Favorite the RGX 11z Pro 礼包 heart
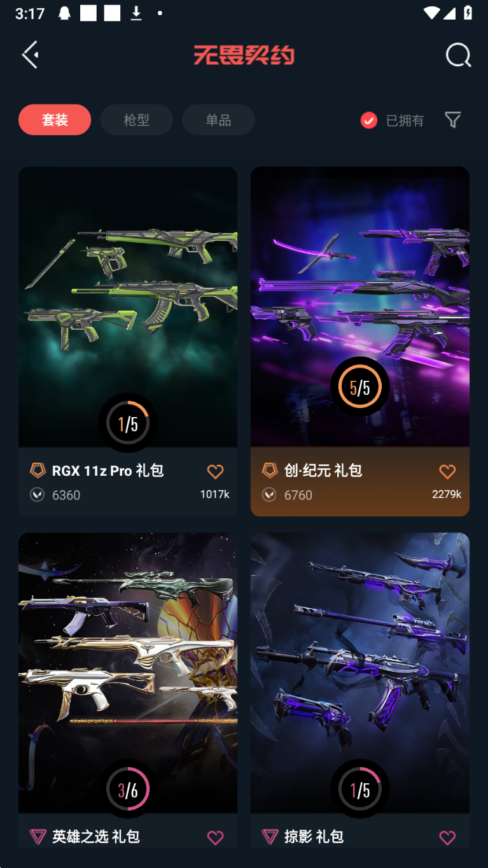This screenshot has width=488, height=868. point(216,471)
